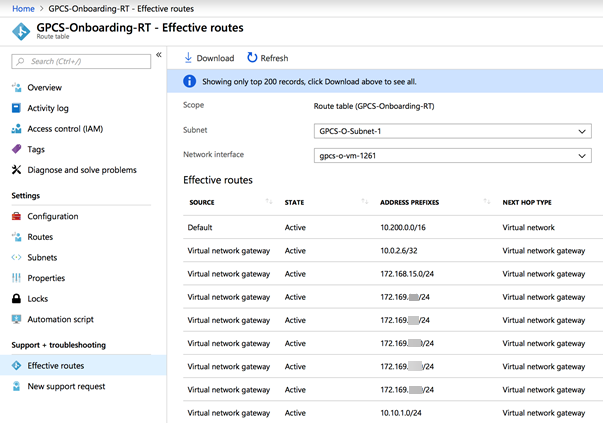Open New support request
Screen dimensions: 603x423
[66, 386]
